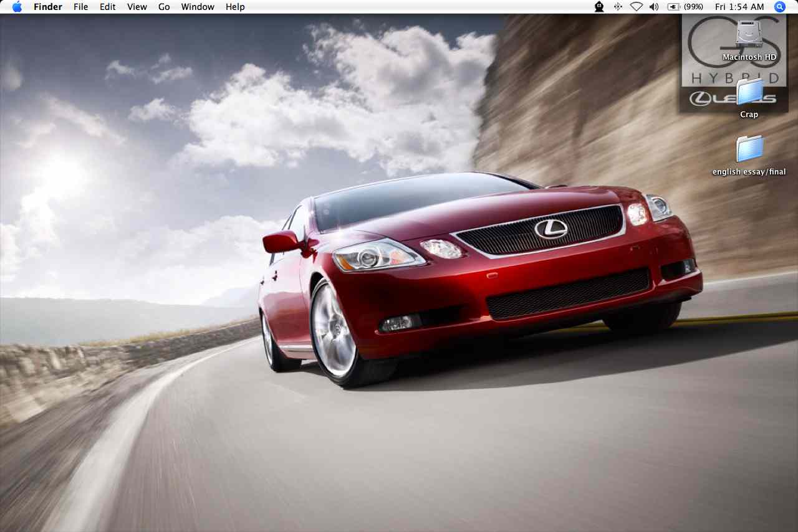The height and width of the screenshot is (532, 798).
Task: Select the Crap folder icon
Action: coord(749,92)
